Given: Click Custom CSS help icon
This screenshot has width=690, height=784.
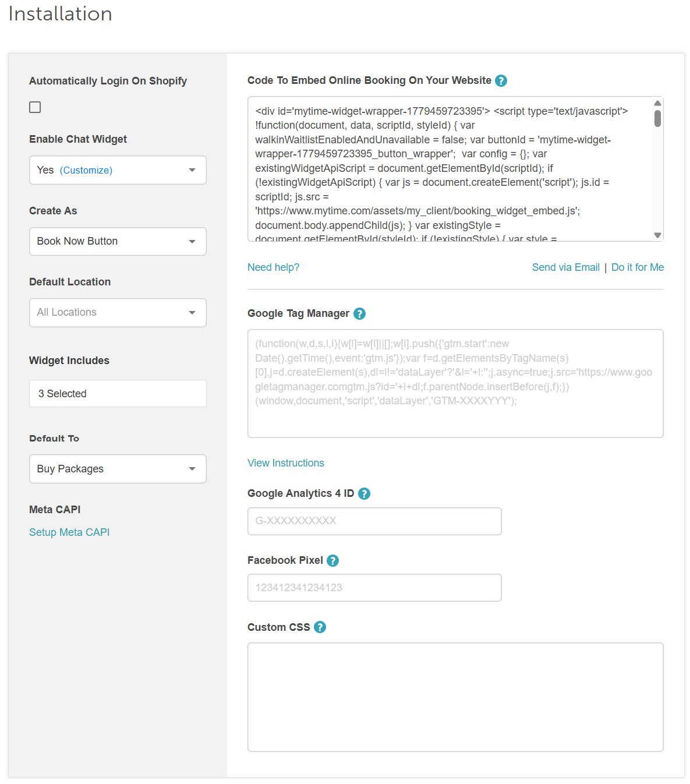Looking at the screenshot, I should tap(320, 627).
